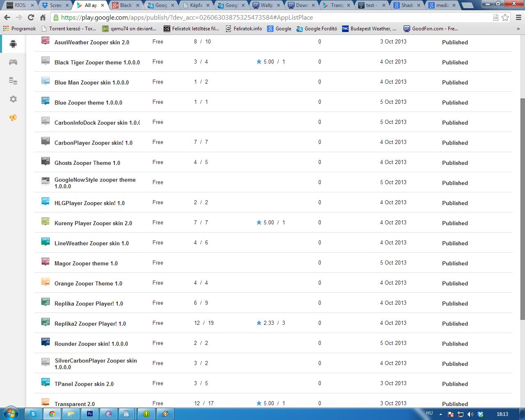
Task: Switch to the test browser tab
Action: click(372, 5)
